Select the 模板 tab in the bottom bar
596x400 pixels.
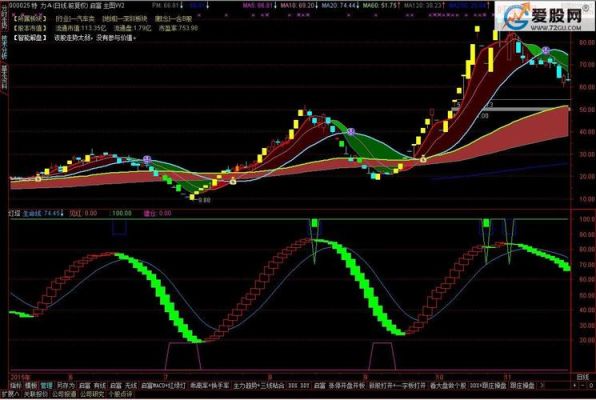31,385
